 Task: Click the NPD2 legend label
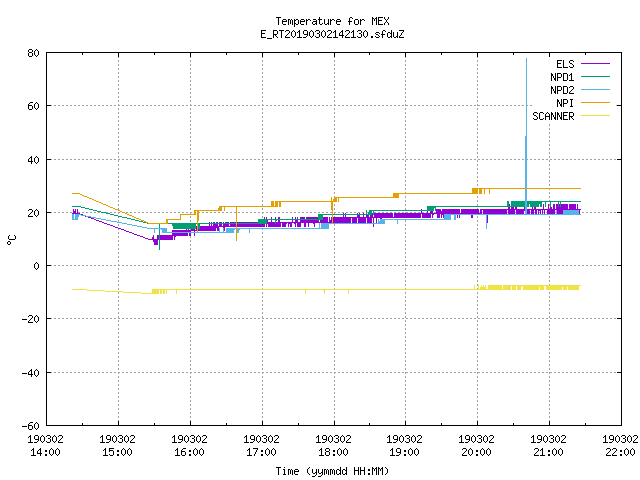[562, 90]
